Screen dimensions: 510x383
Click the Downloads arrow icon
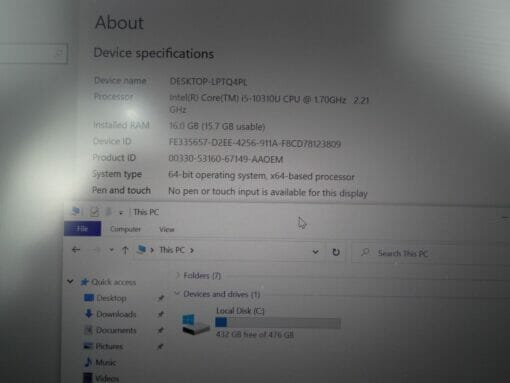(x=89, y=313)
